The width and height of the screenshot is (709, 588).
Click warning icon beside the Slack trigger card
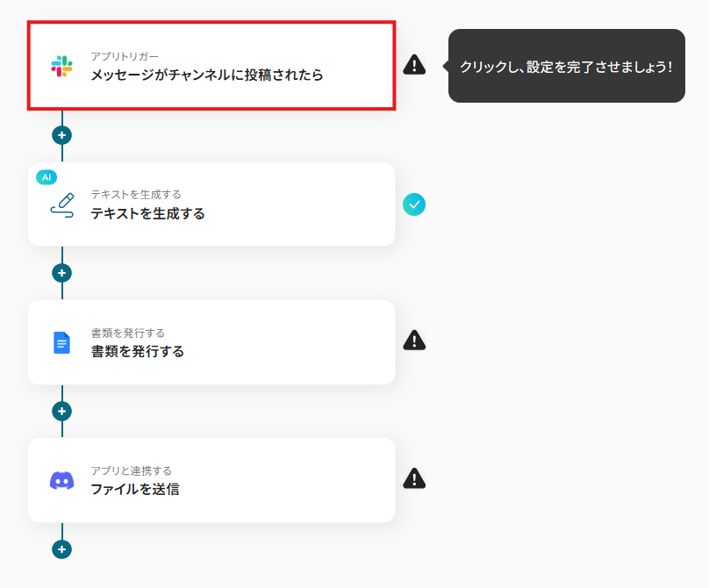414,65
